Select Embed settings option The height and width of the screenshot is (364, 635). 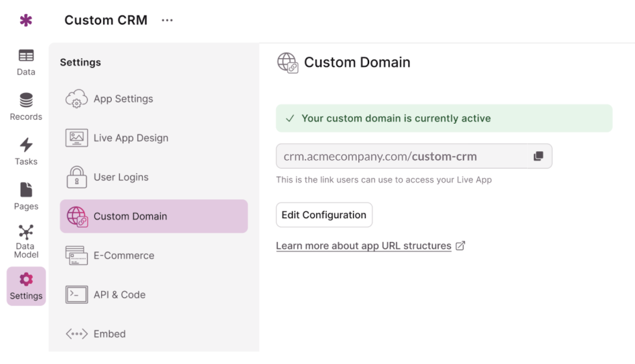tap(109, 334)
